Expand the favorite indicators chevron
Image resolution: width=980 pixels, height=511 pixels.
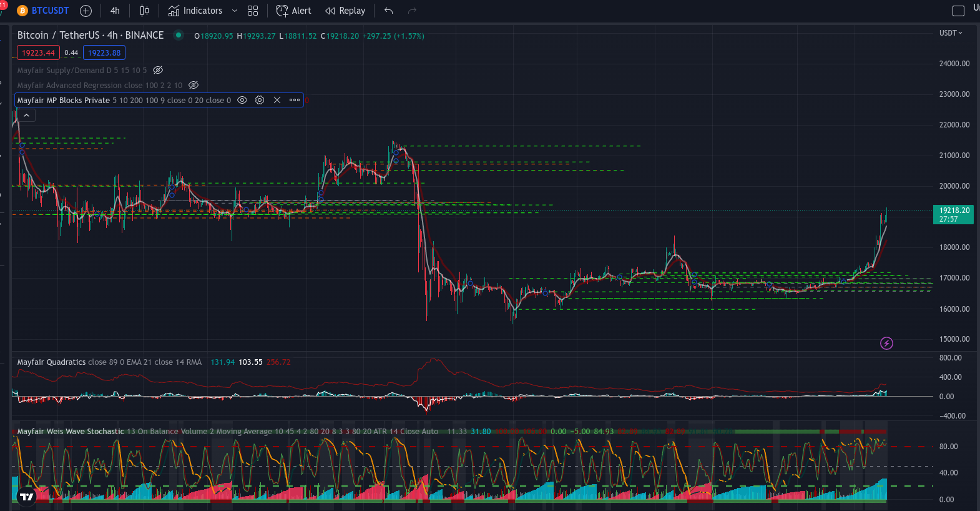click(x=235, y=11)
